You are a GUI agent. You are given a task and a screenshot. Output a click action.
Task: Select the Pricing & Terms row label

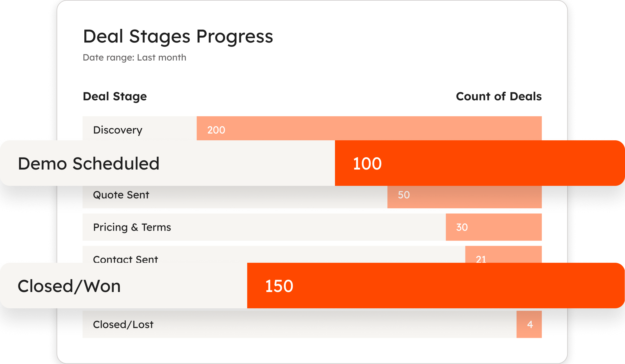point(132,227)
